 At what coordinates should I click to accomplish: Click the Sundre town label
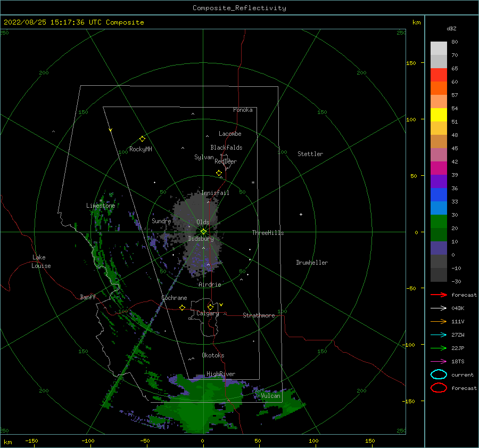(x=161, y=221)
